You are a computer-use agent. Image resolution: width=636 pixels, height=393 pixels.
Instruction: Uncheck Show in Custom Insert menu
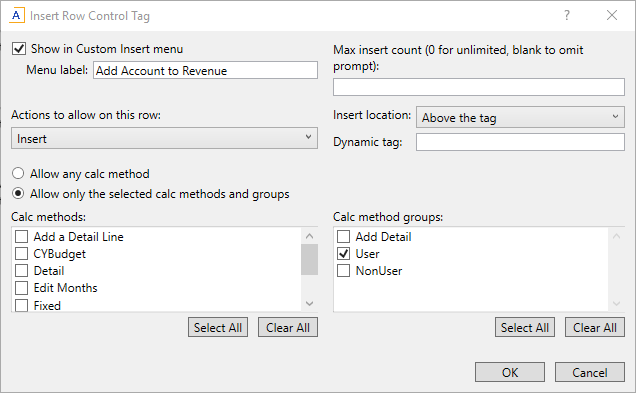point(19,49)
